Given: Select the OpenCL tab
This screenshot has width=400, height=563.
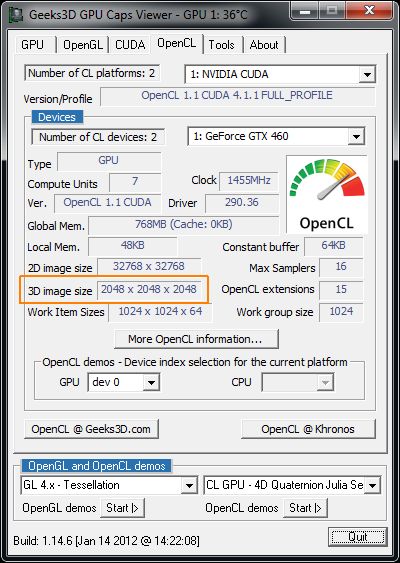Looking at the screenshot, I should click(177, 43).
